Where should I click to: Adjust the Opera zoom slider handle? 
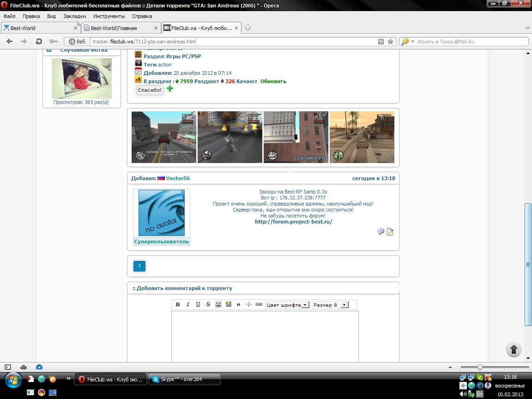point(480,367)
